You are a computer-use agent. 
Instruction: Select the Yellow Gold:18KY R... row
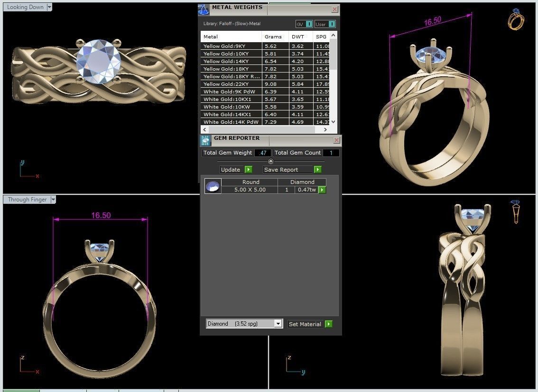coord(265,76)
